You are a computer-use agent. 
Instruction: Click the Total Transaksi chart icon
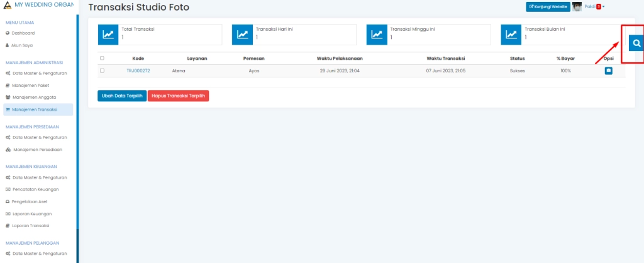[108, 35]
